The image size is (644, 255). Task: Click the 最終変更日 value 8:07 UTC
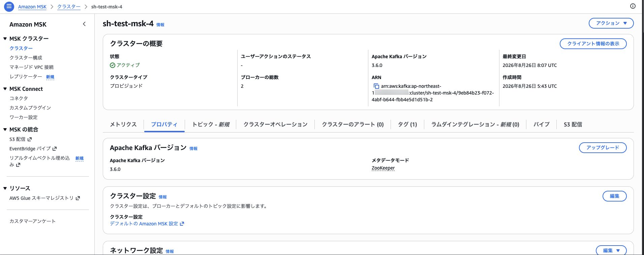coord(530,66)
